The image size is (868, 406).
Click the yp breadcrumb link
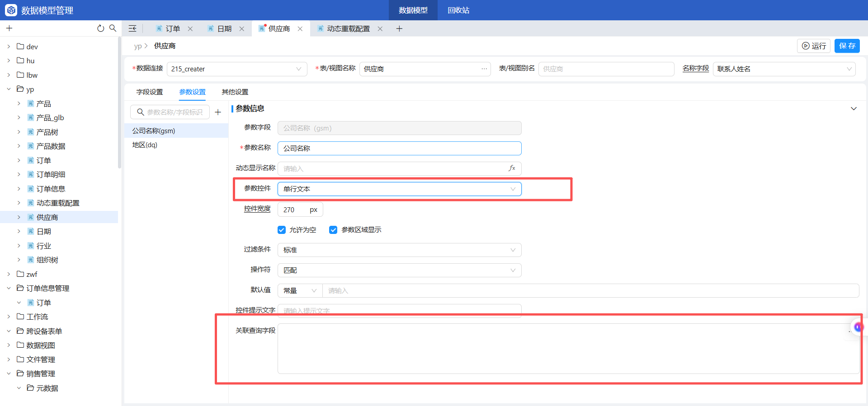pos(138,46)
